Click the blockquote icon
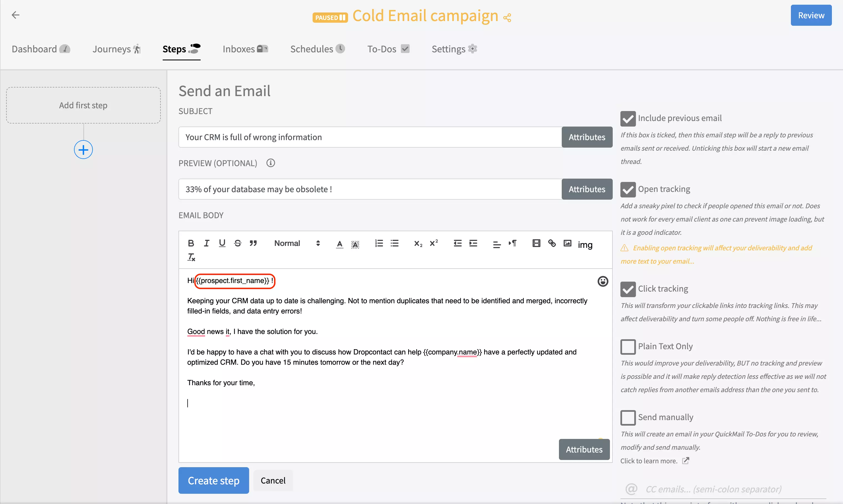Screen dimensions: 843x504 click(x=253, y=243)
